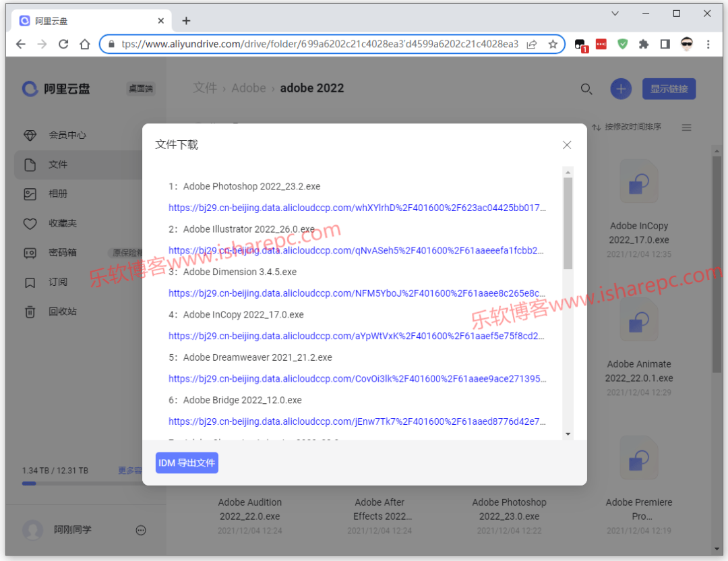The image size is (728, 561).
Task: Open 按修改时间排序 sort dropdown
Action: point(626,127)
